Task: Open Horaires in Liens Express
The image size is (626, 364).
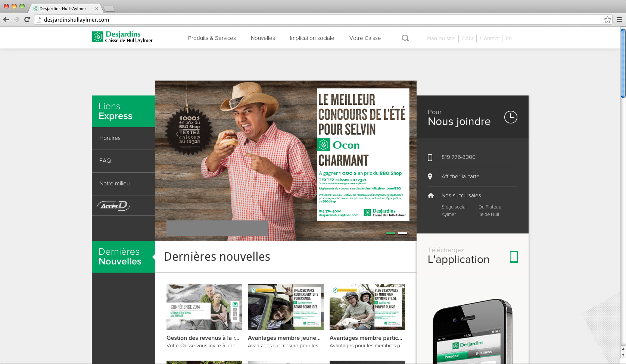Action: pyautogui.click(x=124, y=138)
